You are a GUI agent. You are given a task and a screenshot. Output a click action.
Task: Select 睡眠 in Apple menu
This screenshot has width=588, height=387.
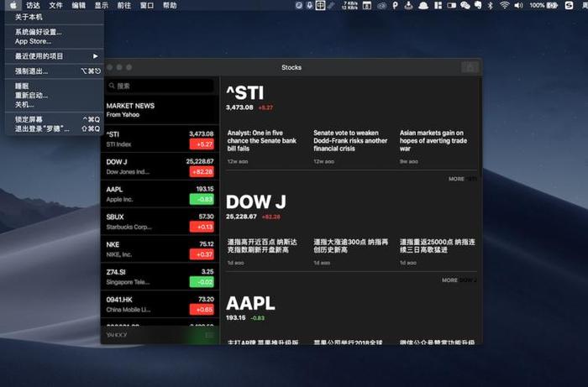tap(54, 86)
